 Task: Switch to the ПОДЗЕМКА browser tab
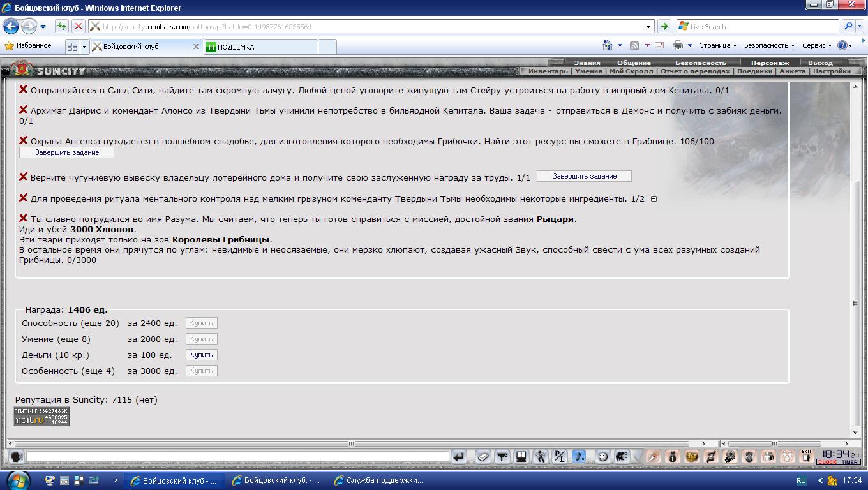[x=260, y=47]
